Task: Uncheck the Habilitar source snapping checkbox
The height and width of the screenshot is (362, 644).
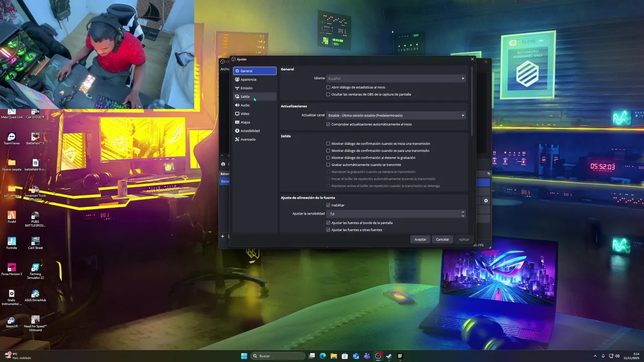Action: 329,205
